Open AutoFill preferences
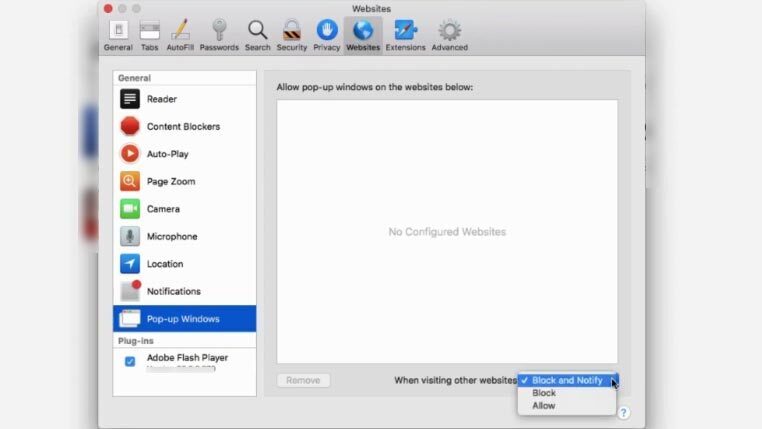 (x=180, y=34)
